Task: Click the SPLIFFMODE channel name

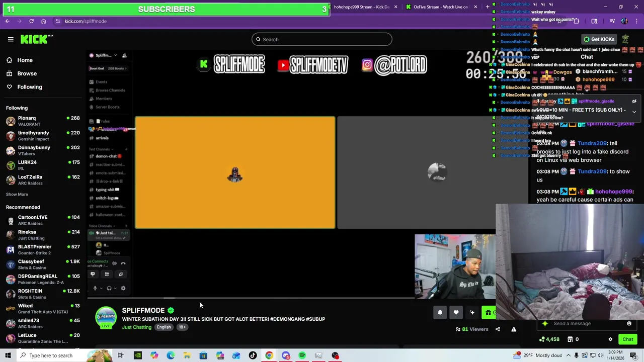Action: coord(143,310)
